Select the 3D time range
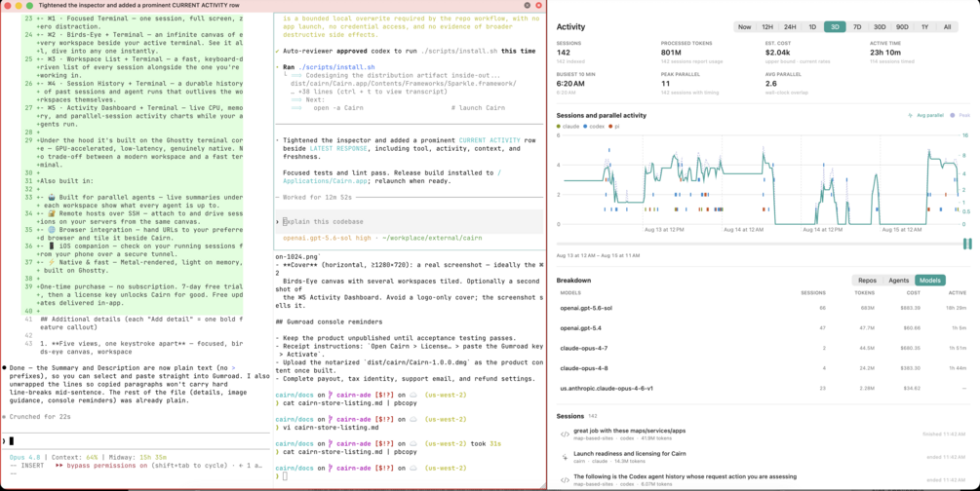980x491 pixels. (x=835, y=27)
